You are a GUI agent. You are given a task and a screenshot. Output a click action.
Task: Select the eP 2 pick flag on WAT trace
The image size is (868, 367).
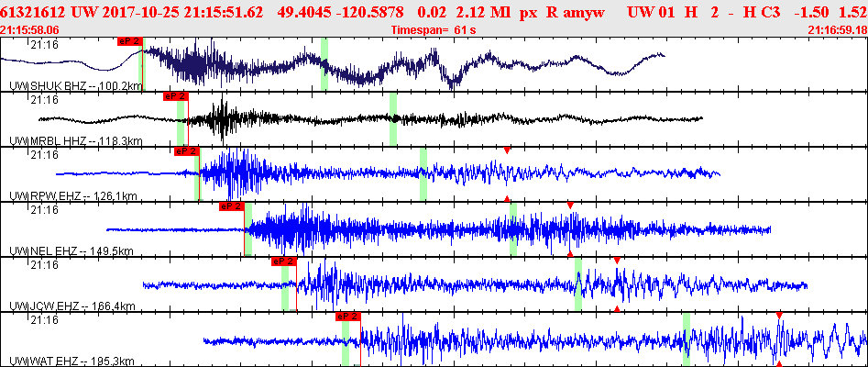[x=348, y=317]
